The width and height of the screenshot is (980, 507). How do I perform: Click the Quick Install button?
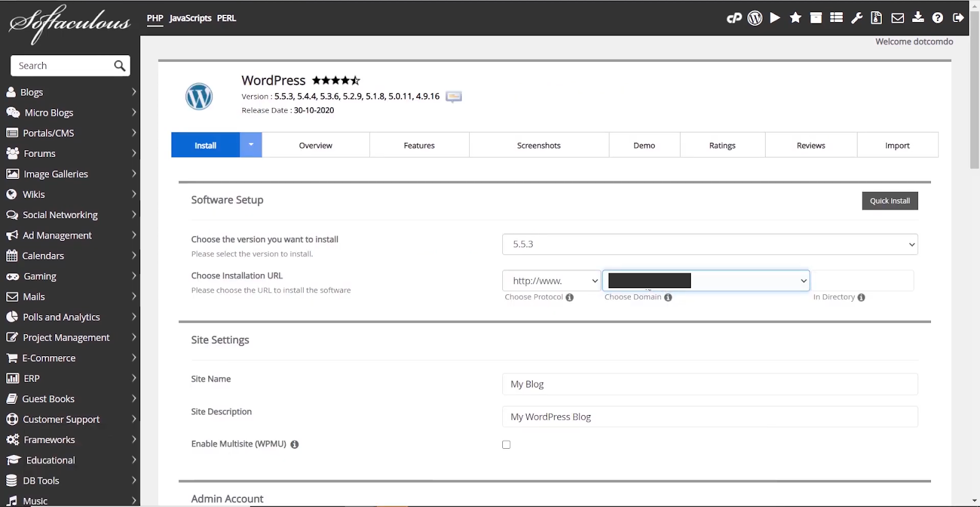click(x=890, y=200)
